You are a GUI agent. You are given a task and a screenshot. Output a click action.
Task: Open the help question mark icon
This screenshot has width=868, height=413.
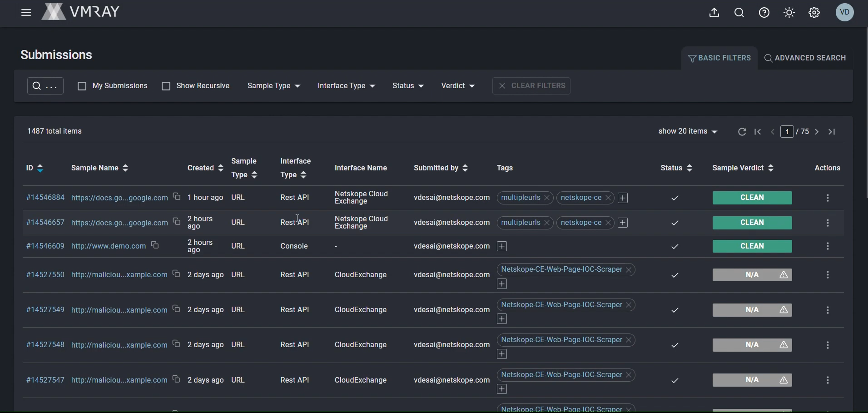[764, 13]
